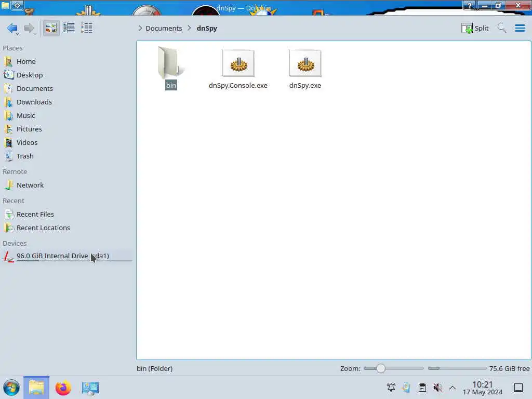Select the bin folder icon
This screenshot has width=532, height=399.
coord(170,62)
